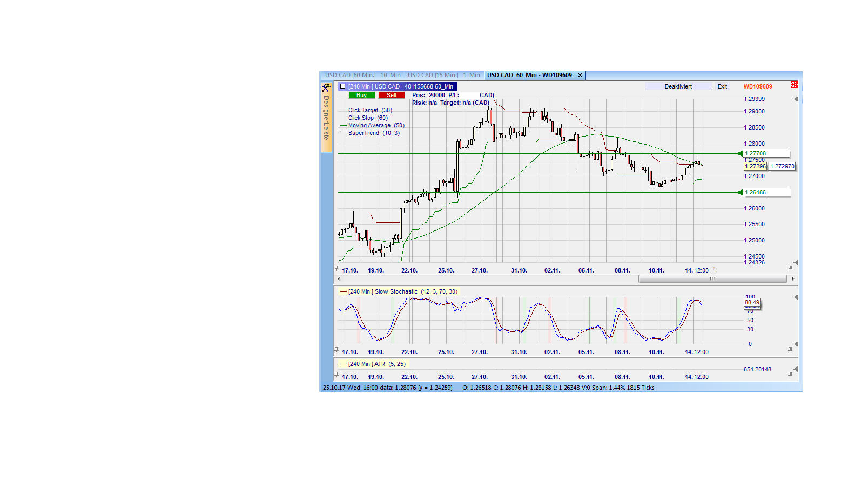
Task: Click the left arrow of the time scrollbar
Action: pos(338,278)
